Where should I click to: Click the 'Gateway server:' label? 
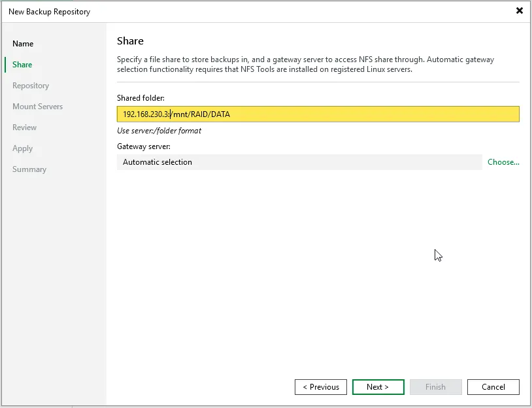[143, 146]
